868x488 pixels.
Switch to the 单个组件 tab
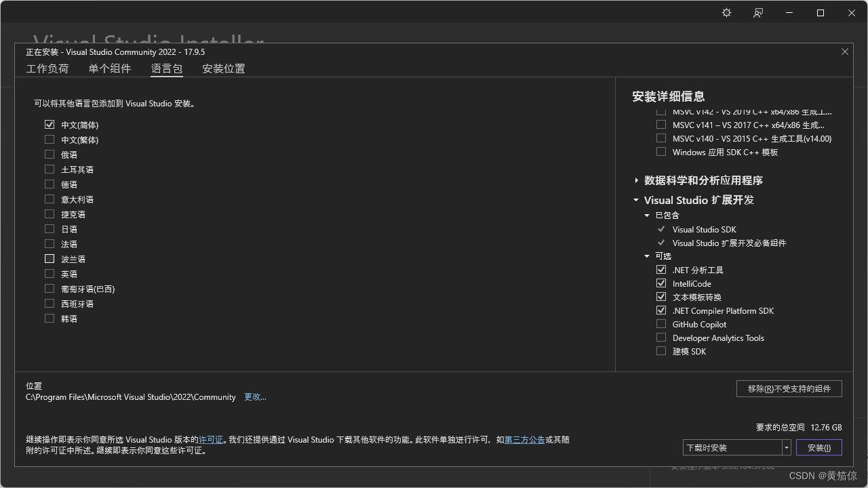(110, 68)
